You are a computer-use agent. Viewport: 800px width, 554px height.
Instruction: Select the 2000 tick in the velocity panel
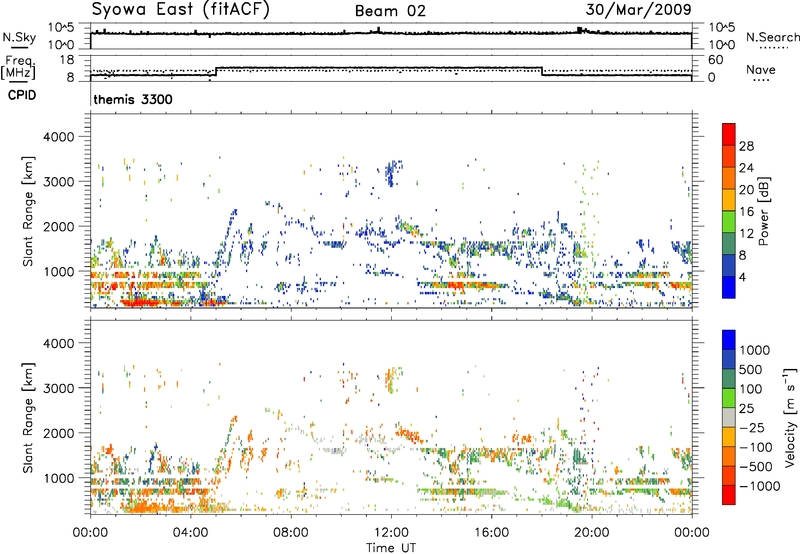(x=58, y=433)
